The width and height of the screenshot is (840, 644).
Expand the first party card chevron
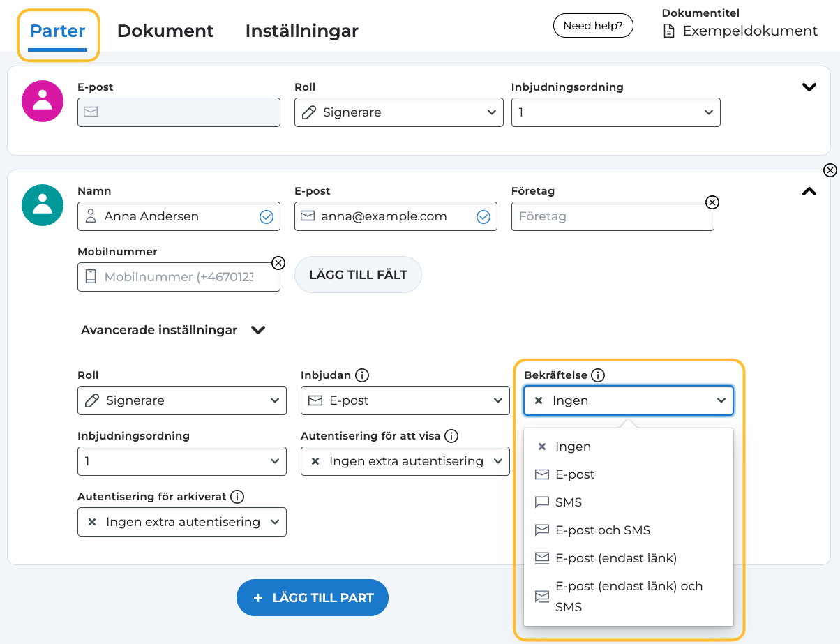[809, 87]
